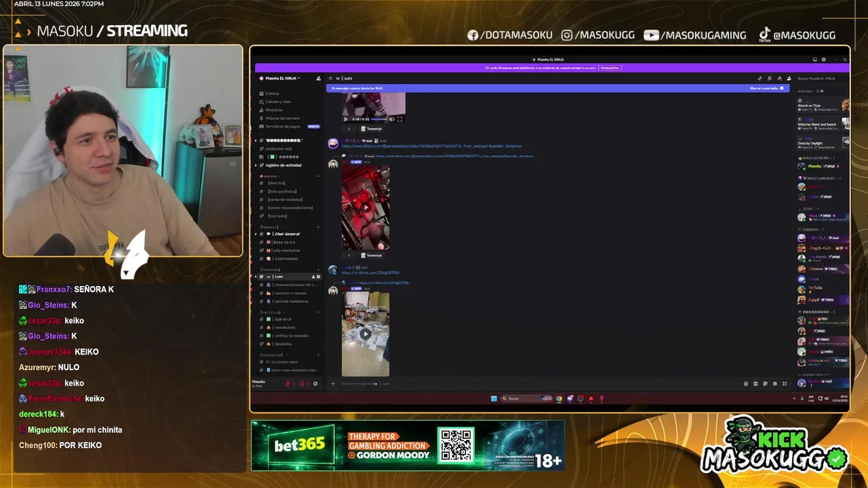The width and height of the screenshot is (868, 488).
Task: Open Discord user settings gear
Action: (315, 384)
